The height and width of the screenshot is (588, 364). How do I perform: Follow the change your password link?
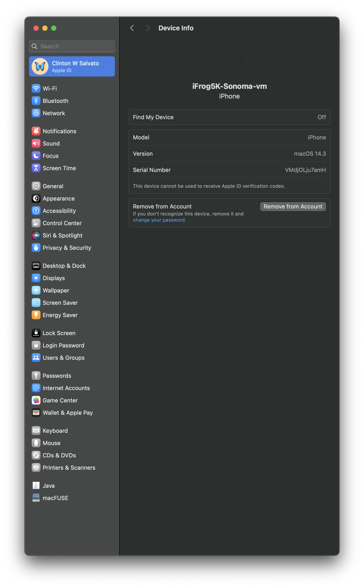coord(159,220)
